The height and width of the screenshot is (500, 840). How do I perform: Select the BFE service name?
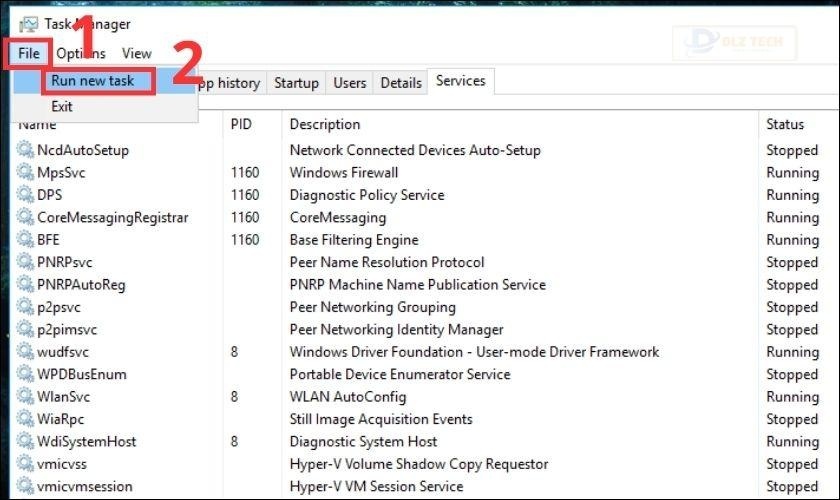48,240
